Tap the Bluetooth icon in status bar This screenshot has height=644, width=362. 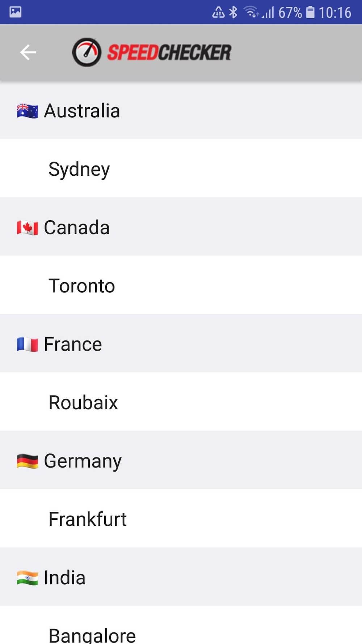pos(233,12)
